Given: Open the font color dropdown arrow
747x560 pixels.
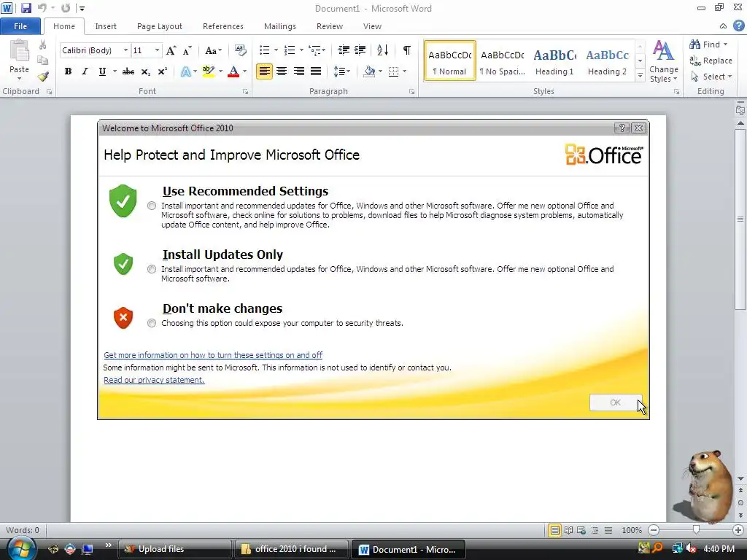Looking at the screenshot, I should 245,71.
